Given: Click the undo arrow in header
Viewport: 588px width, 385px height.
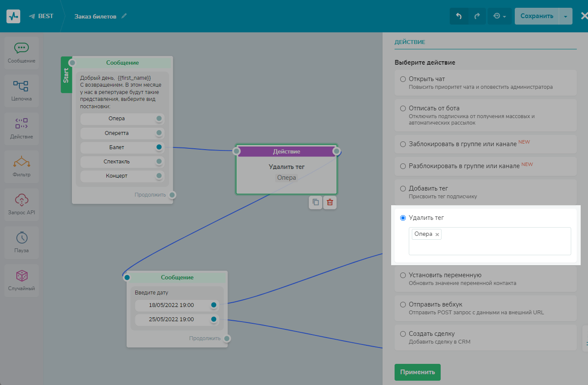Looking at the screenshot, I should tap(459, 16).
